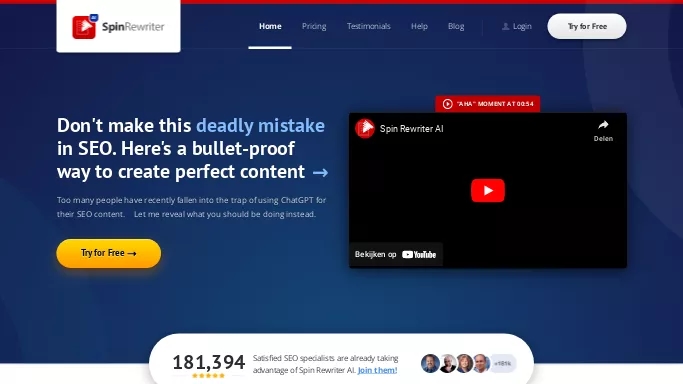Click the user icon beside Login
The height and width of the screenshot is (384, 683).
pos(505,27)
